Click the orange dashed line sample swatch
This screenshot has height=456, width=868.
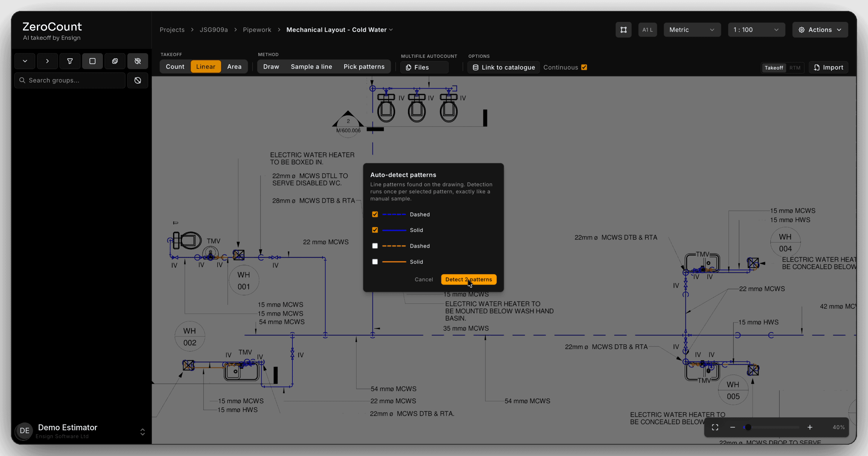(x=394, y=246)
